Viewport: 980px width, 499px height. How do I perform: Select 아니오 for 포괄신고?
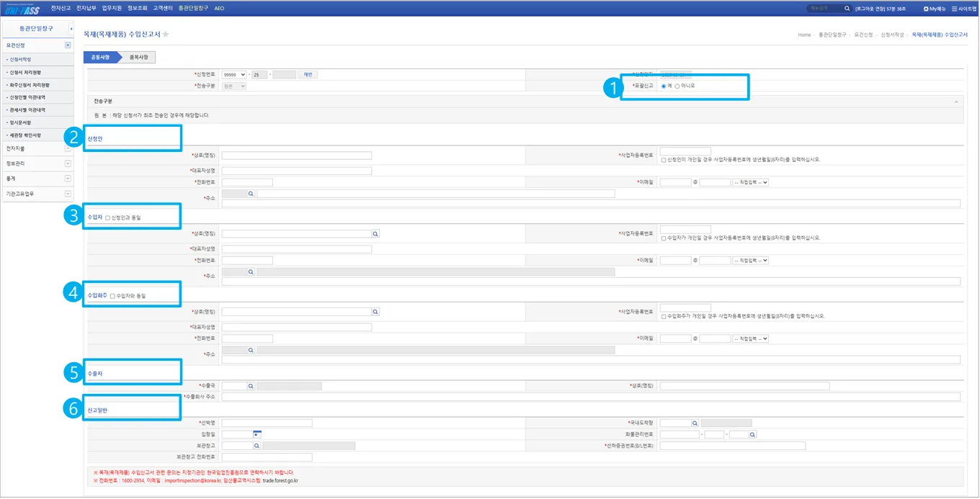(x=677, y=86)
